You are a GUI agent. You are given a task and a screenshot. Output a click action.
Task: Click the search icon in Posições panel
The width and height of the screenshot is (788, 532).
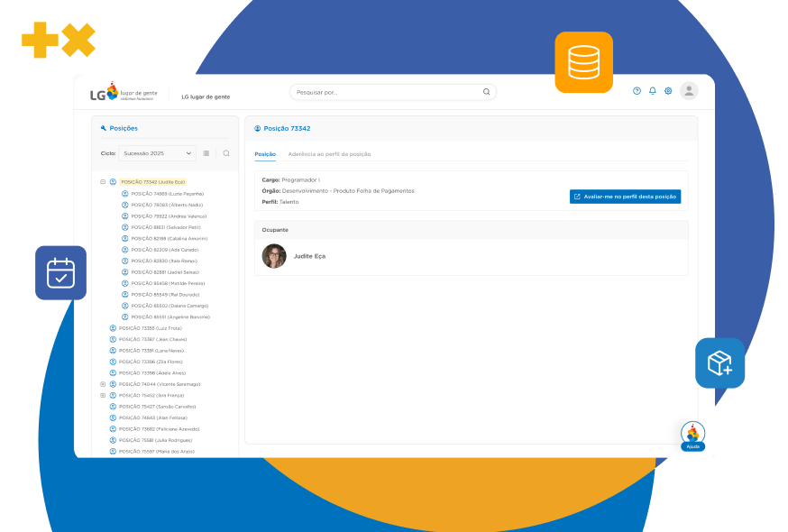(226, 153)
